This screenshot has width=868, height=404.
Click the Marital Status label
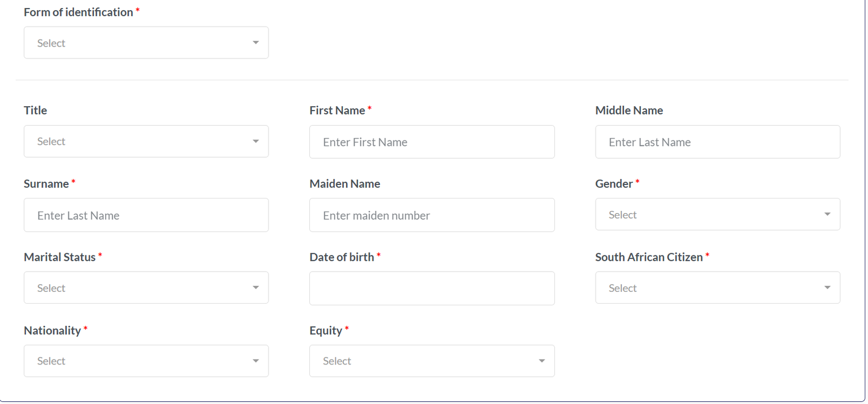click(60, 257)
